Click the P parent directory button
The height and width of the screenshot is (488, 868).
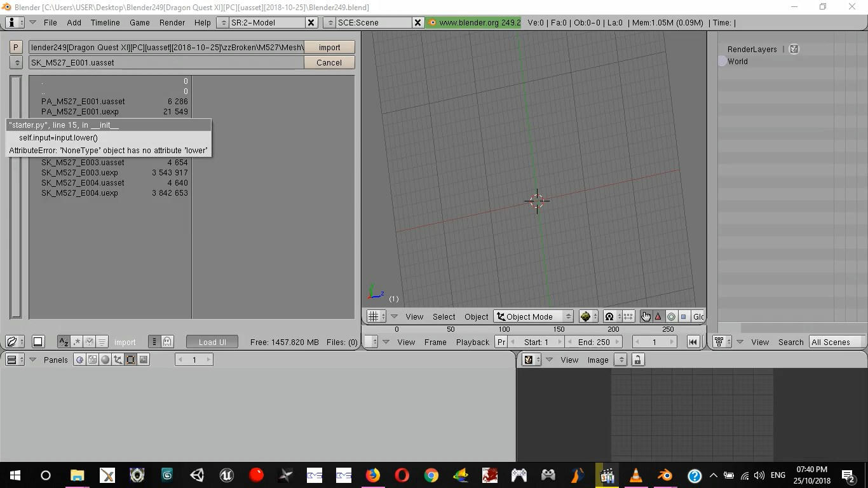tap(16, 47)
